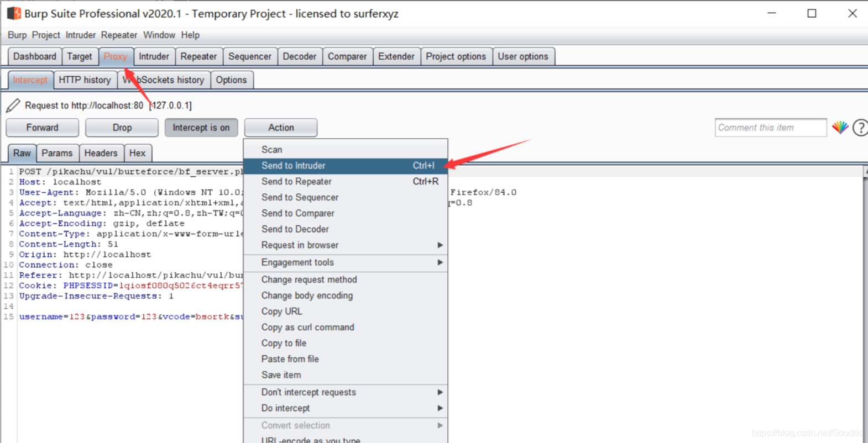
Task: Open the Project options tab
Action: point(456,56)
